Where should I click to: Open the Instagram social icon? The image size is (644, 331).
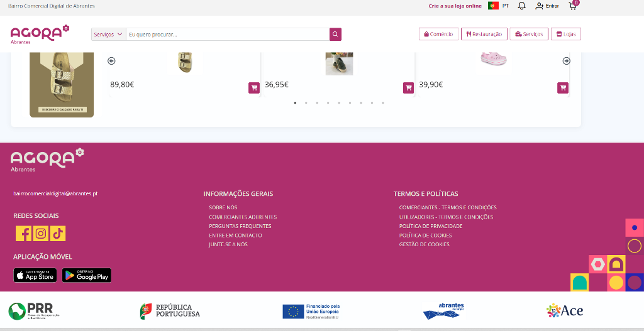click(41, 234)
